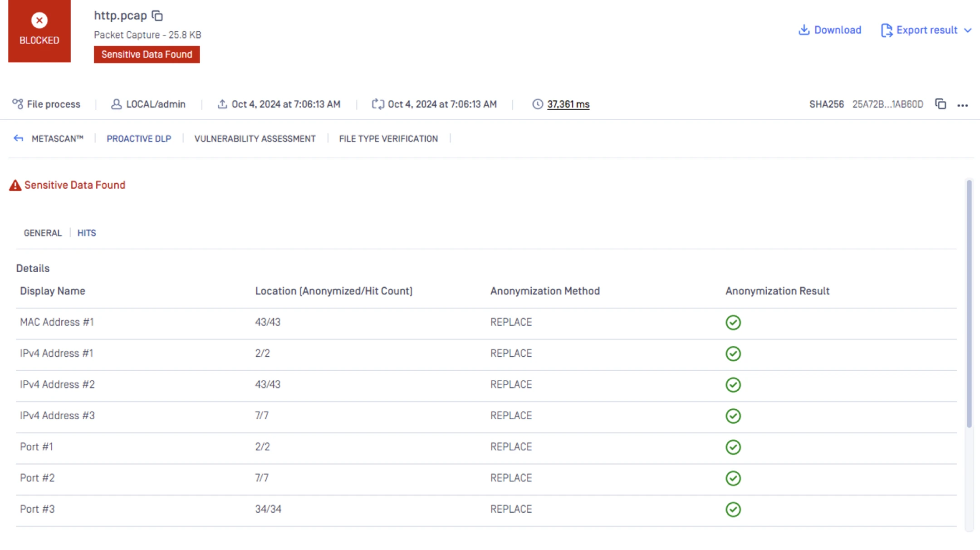This screenshot has width=980, height=550.
Task: Open the 37,361 ms duration link
Action: point(568,104)
